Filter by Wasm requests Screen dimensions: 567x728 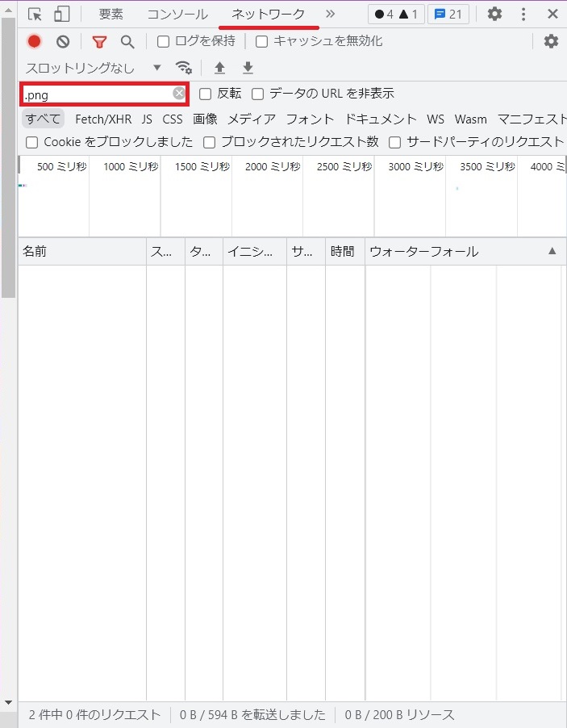click(471, 119)
